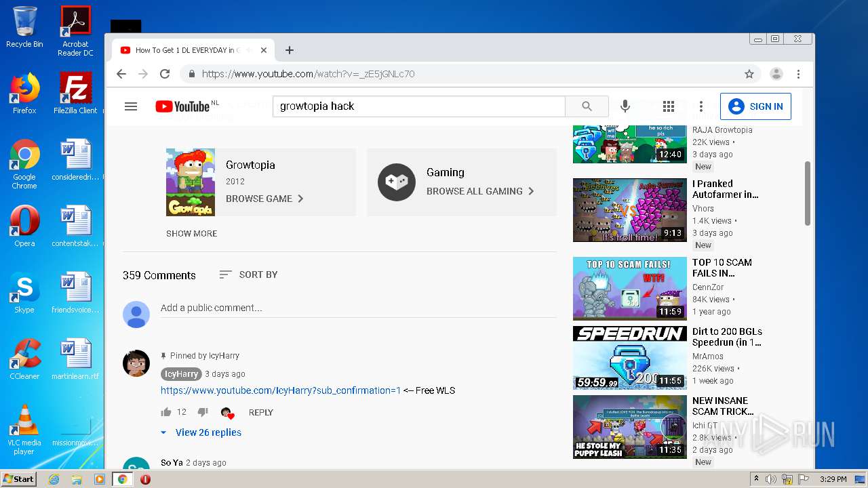868x488 pixels.
Task: Select CCleaner desktop shortcut
Action: (24, 359)
